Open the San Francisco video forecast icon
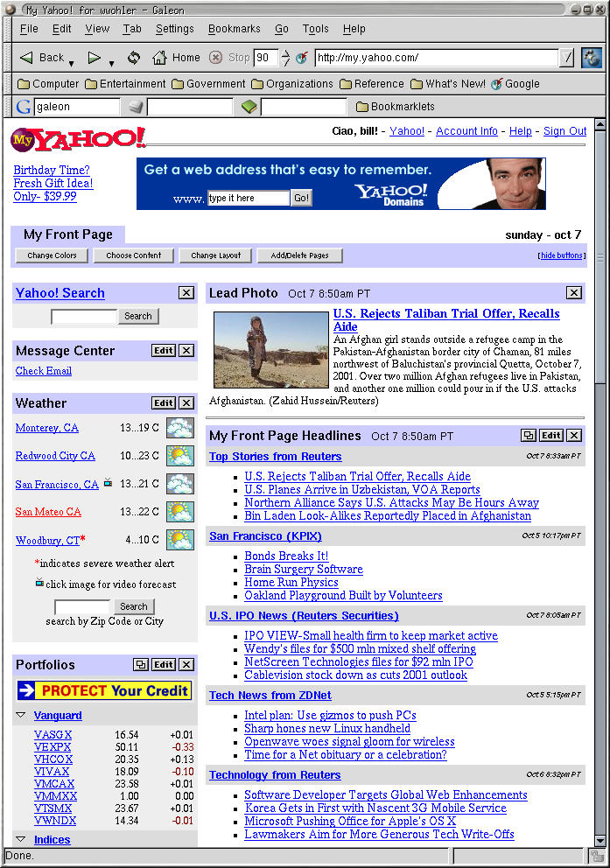This screenshot has height=868, width=610. [x=108, y=482]
